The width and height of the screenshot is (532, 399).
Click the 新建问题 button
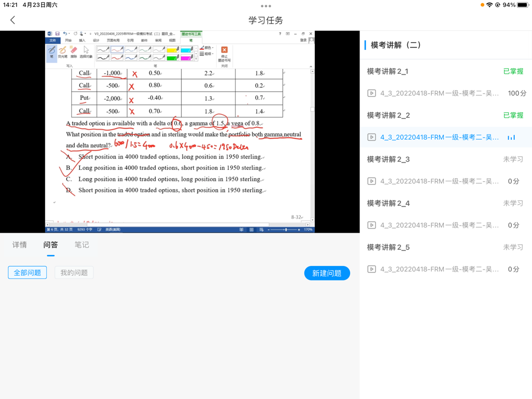pyautogui.click(x=327, y=273)
